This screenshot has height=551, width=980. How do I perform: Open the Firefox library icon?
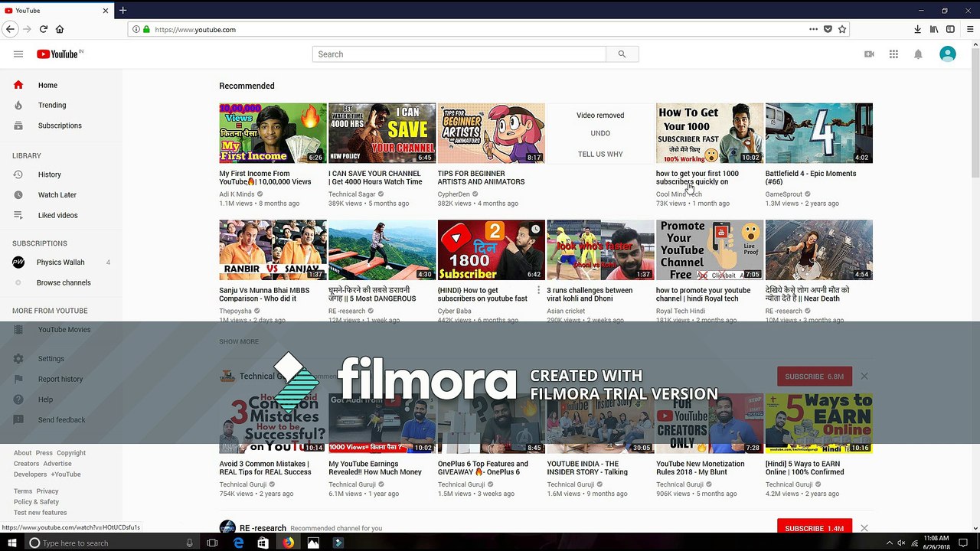tap(934, 29)
